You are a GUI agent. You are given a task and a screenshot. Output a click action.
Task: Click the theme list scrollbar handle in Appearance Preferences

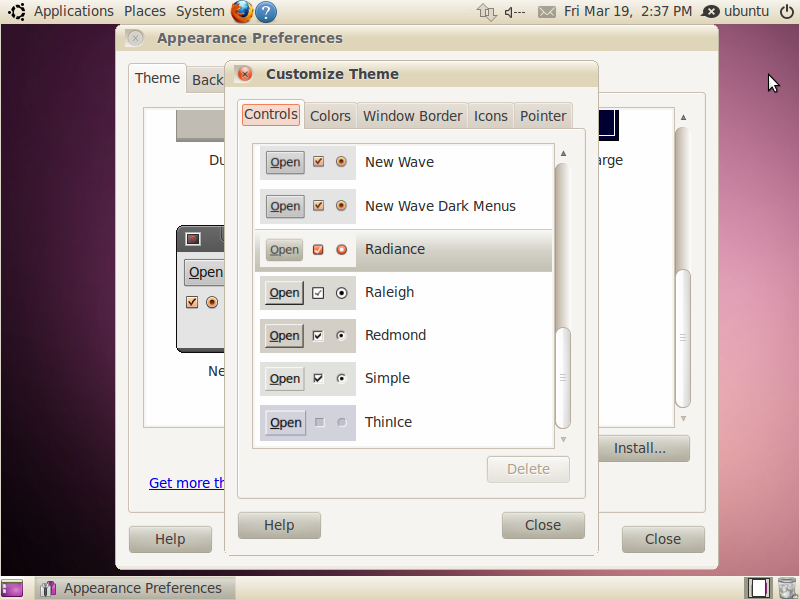[683, 338]
